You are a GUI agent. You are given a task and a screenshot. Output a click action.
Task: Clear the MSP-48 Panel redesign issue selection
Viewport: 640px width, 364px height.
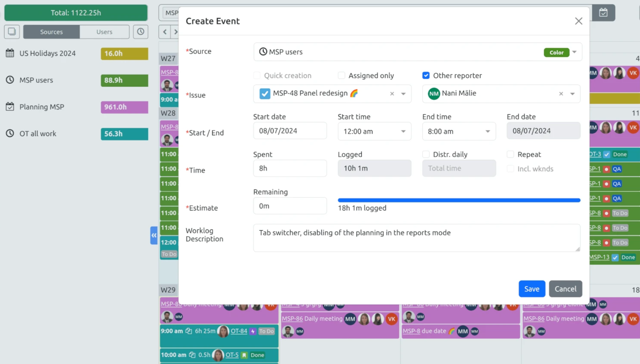392,94
